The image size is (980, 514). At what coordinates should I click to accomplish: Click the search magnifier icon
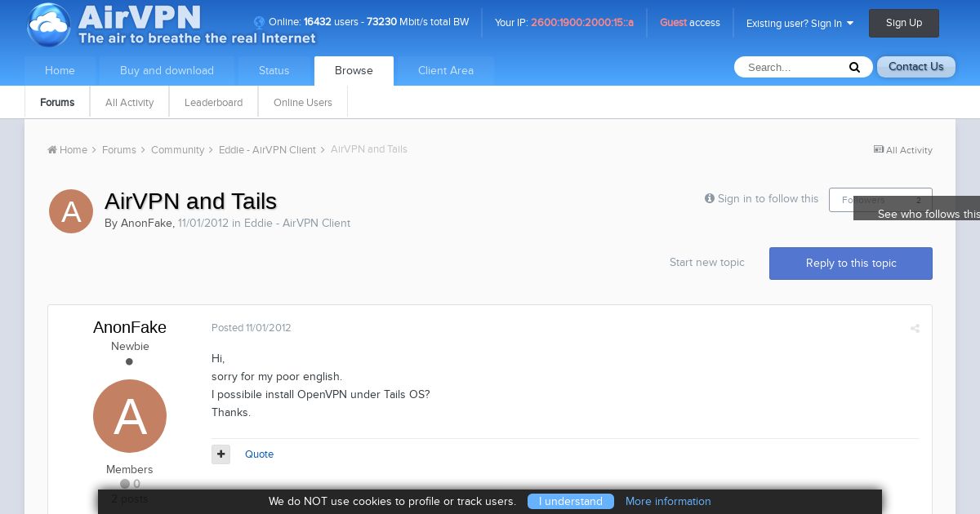pyautogui.click(x=854, y=68)
